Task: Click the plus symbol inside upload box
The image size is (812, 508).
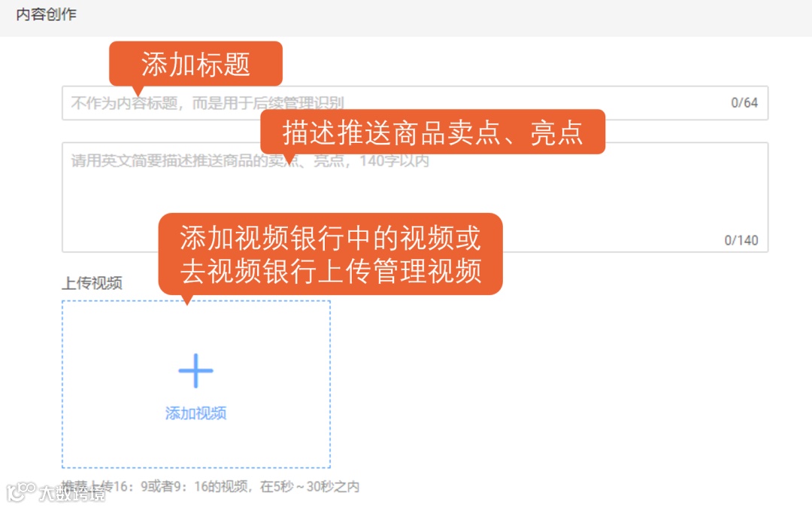Action: click(x=195, y=370)
